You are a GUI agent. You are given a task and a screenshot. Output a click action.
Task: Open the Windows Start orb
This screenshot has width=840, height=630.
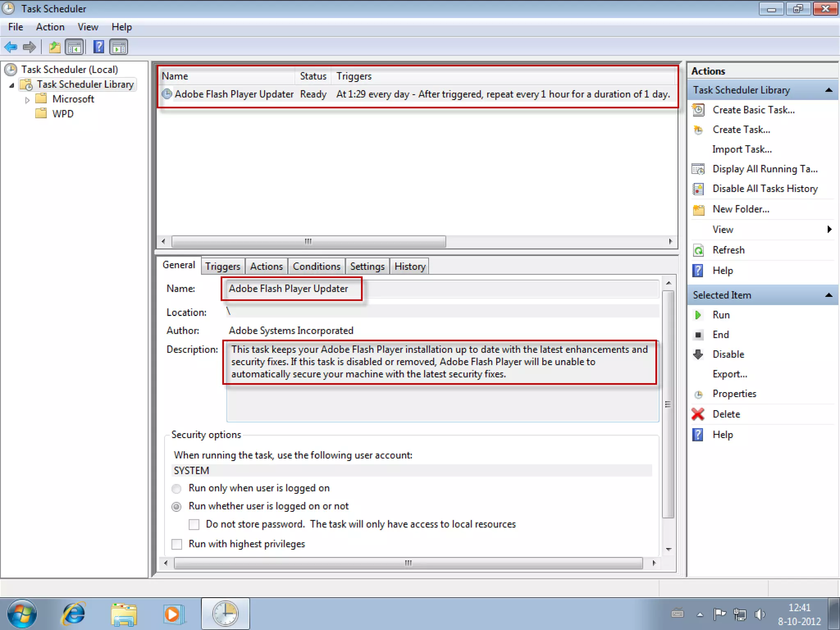tap(22, 614)
